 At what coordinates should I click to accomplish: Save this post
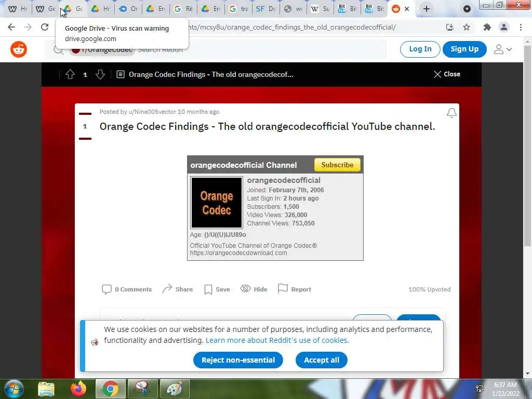(217, 289)
